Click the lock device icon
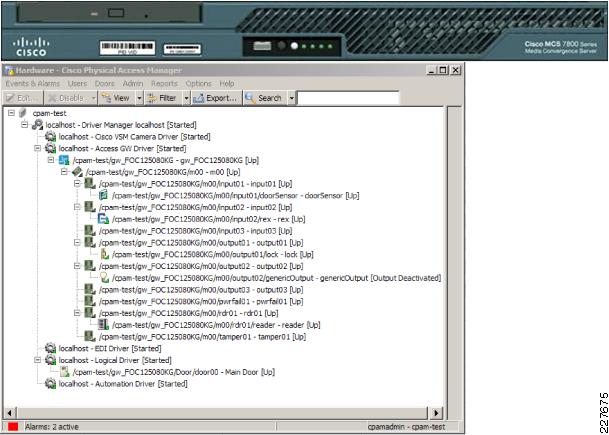 pyautogui.click(x=104, y=254)
